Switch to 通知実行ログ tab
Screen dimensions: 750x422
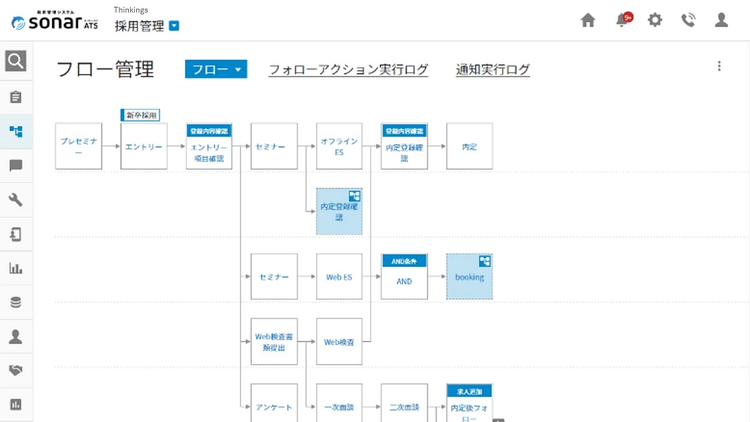493,70
